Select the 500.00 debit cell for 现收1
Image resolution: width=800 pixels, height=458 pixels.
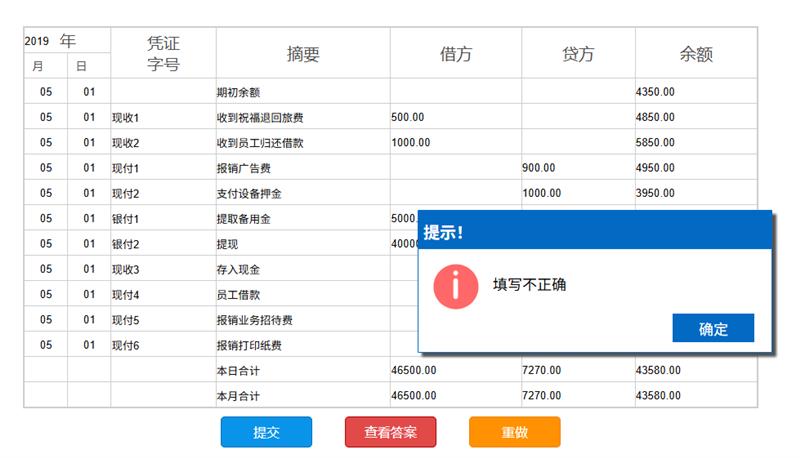tap(455, 117)
